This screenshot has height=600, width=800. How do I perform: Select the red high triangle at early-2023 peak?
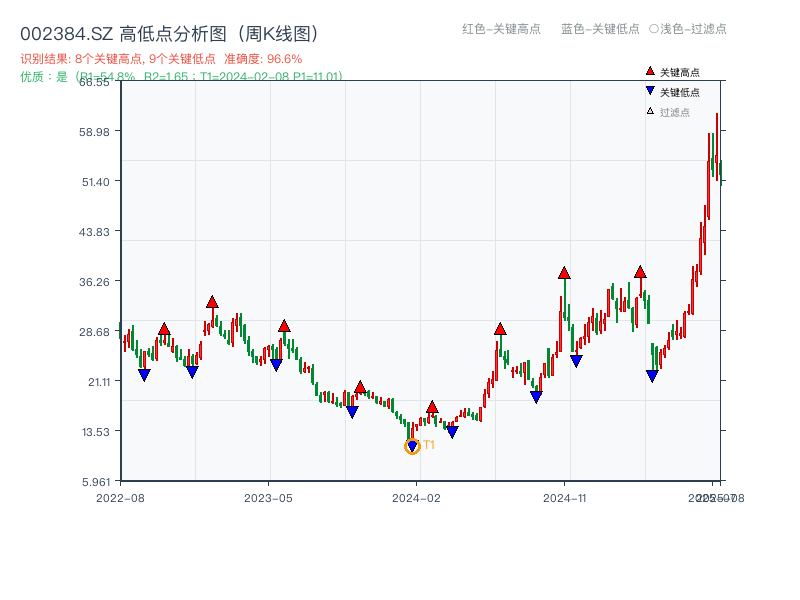(x=212, y=302)
